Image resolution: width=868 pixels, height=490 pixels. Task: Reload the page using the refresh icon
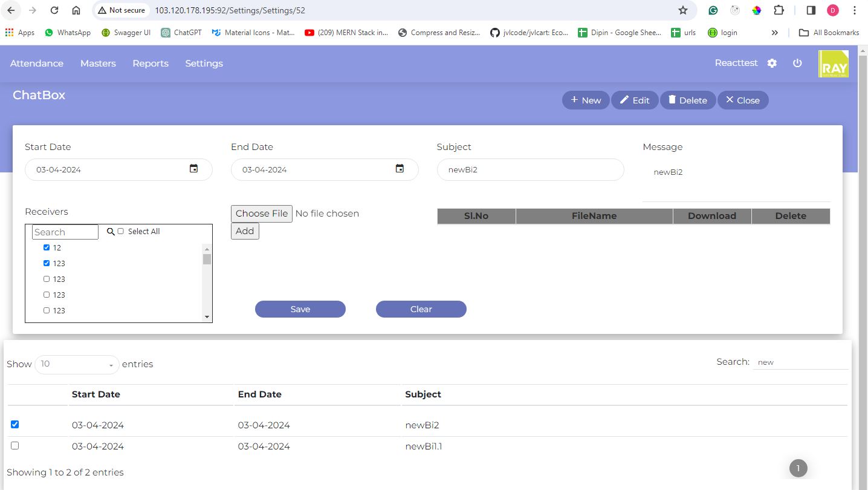tap(54, 10)
